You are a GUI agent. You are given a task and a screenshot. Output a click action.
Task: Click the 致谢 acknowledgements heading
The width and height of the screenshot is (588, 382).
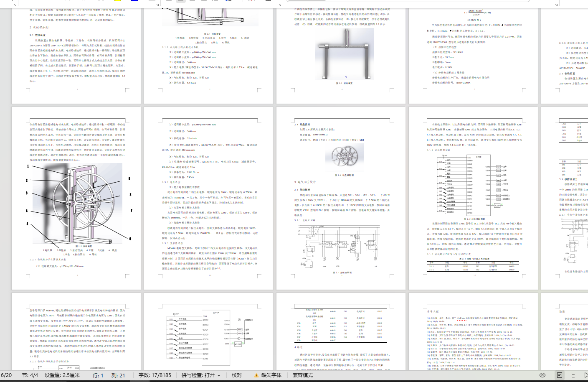click(562, 311)
